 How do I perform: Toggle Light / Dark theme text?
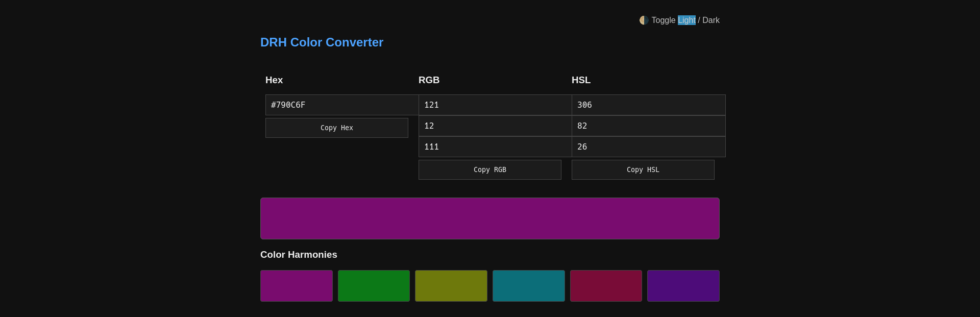click(685, 20)
